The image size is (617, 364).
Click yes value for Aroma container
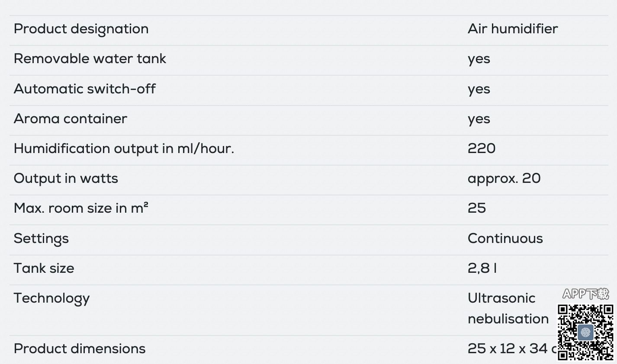click(x=479, y=119)
